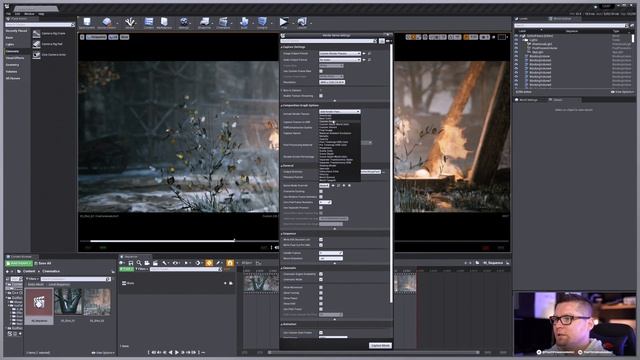Open the Source Control toolbar icon

[x=107, y=22]
